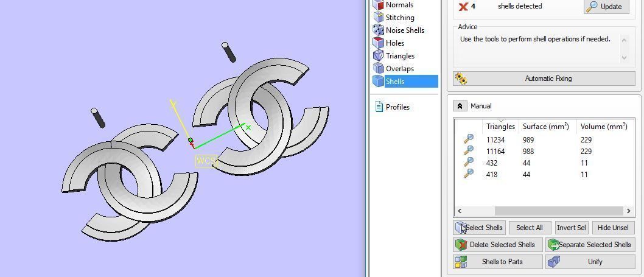Run Automatic Fixing
This screenshot has height=277, width=644.
pyautogui.click(x=544, y=79)
